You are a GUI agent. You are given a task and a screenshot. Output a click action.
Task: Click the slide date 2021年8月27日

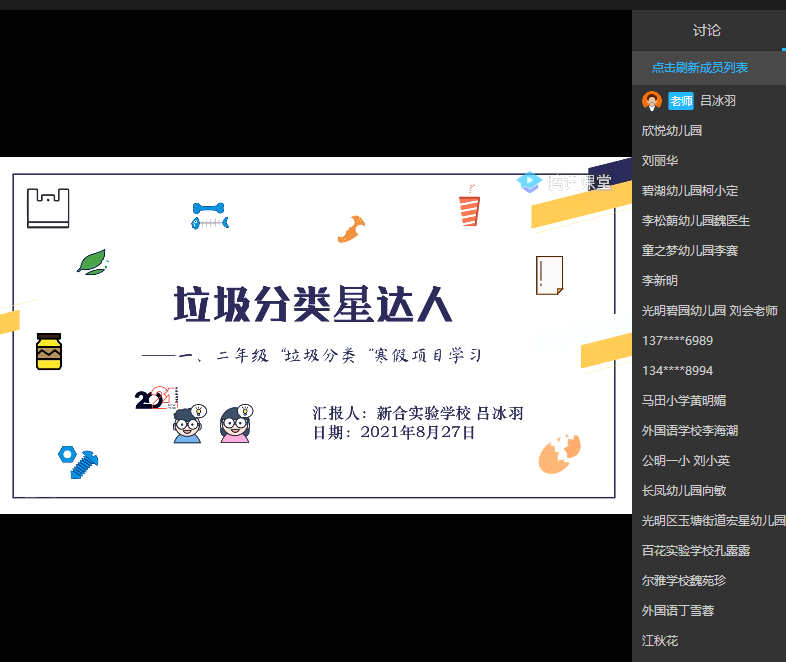pos(418,432)
